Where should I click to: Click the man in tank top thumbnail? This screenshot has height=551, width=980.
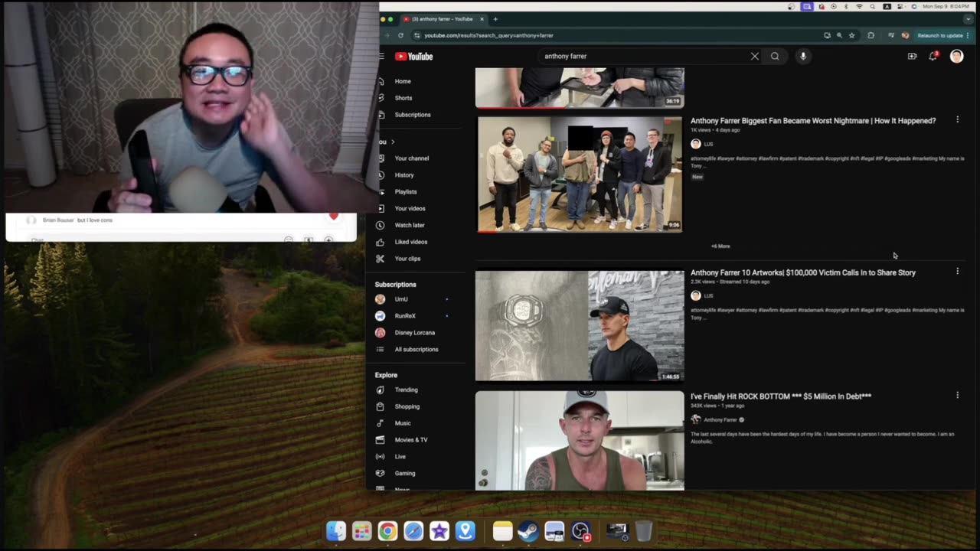580,441
